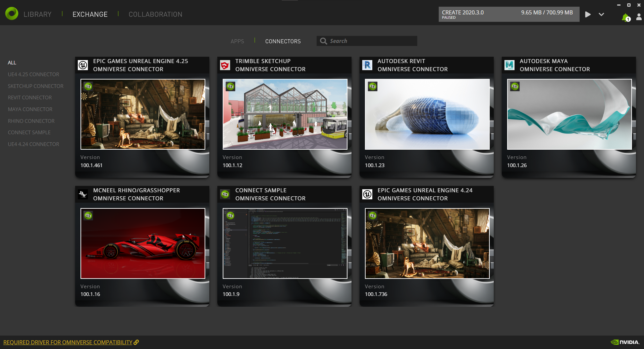Click the McNeel Rhino logo icon

pyautogui.click(x=83, y=194)
